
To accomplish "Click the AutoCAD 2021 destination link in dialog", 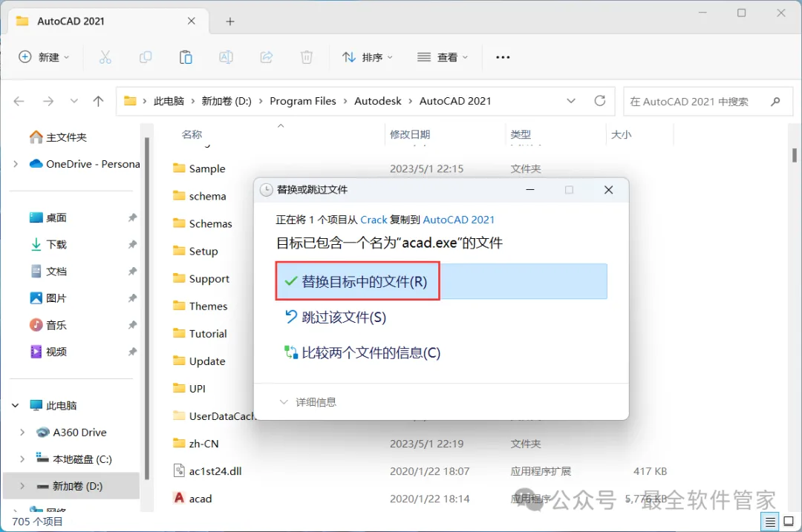I will pos(459,220).
